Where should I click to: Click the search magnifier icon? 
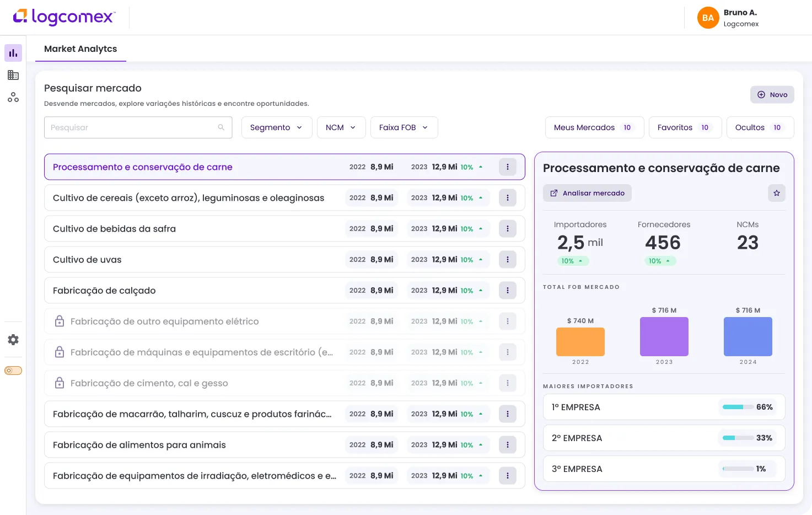pos(221,127)
